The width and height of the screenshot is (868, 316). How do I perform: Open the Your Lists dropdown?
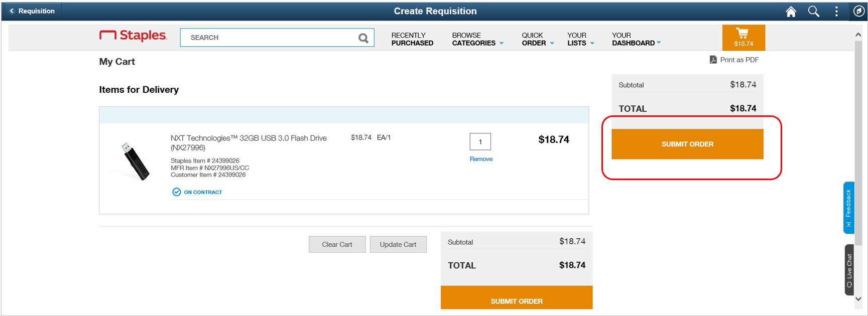[x=580, y=39]
